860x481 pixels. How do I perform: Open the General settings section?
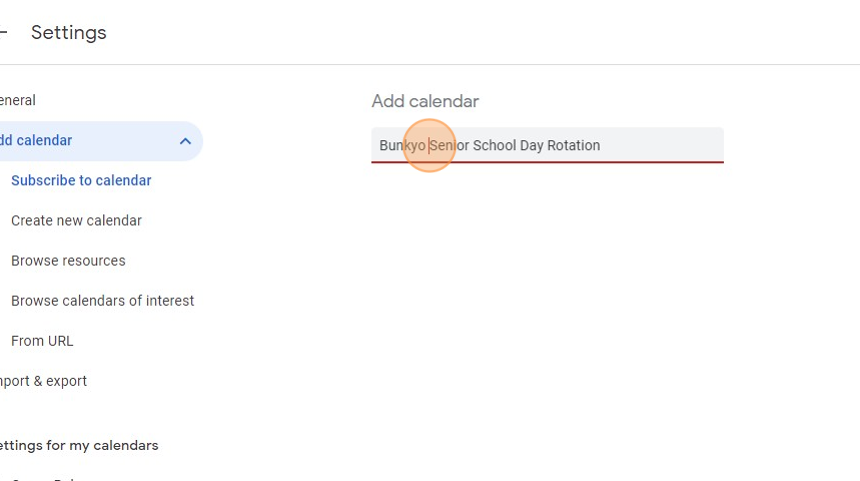click(18, 101)
